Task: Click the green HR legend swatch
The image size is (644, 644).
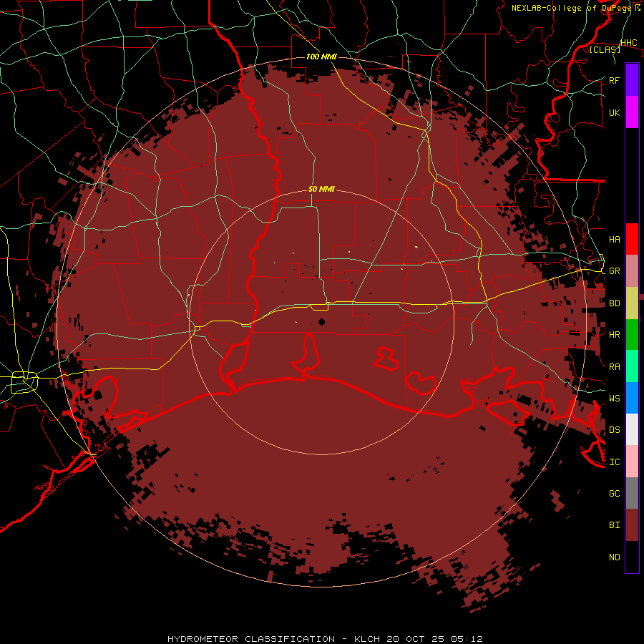Action: coord(632,335)
